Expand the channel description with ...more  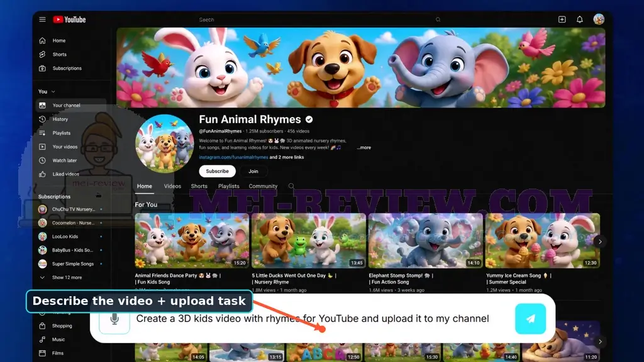click(364, 147)
